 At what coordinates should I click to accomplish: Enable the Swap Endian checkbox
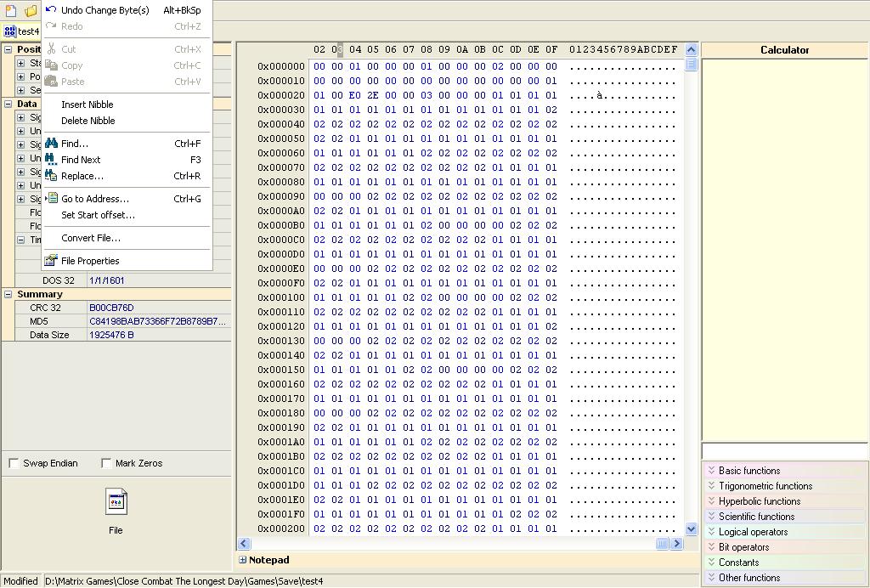click(x=14, y=463)
